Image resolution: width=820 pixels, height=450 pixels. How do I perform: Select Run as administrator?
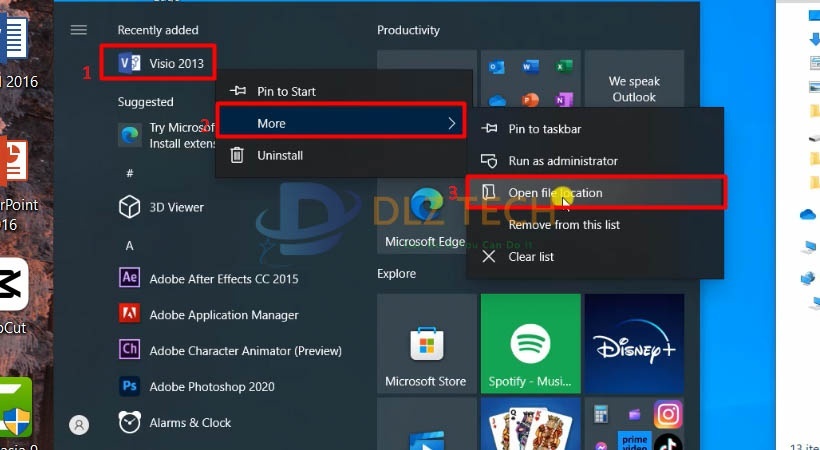595,161
